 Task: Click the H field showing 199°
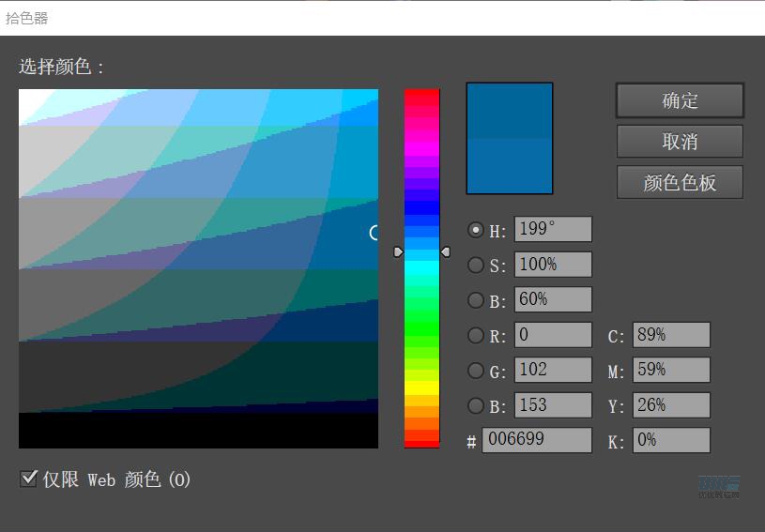pos(552,230)
